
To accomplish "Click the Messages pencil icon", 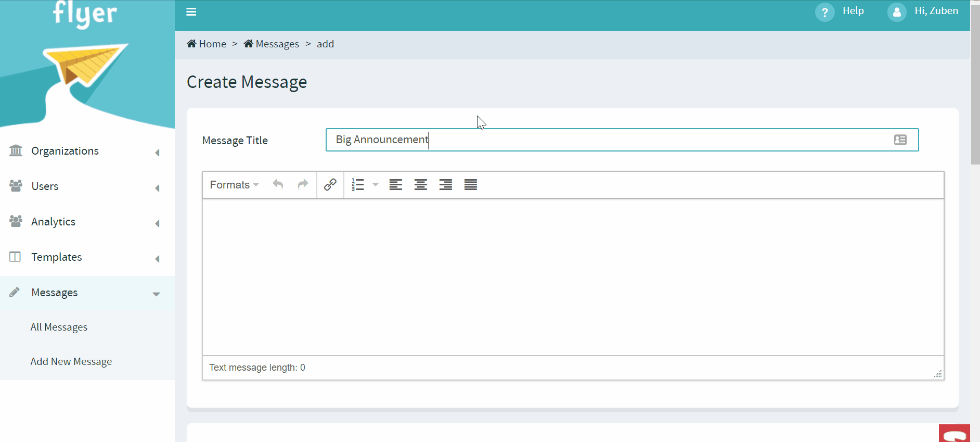I will coord(15,292).
